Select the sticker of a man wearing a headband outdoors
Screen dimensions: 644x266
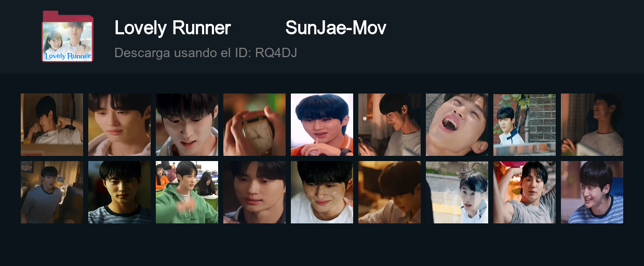tap(457, 192)
